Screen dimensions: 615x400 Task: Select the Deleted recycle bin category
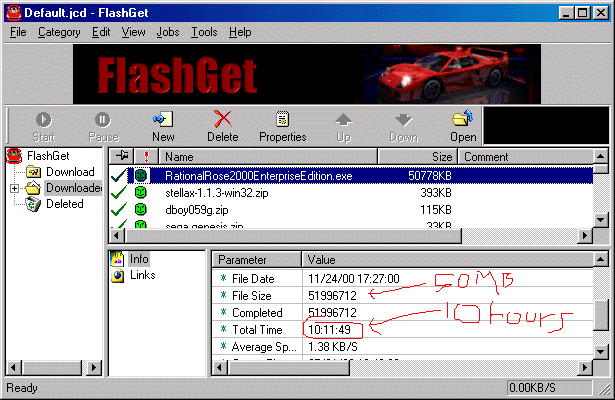click(x=65, y=204)
